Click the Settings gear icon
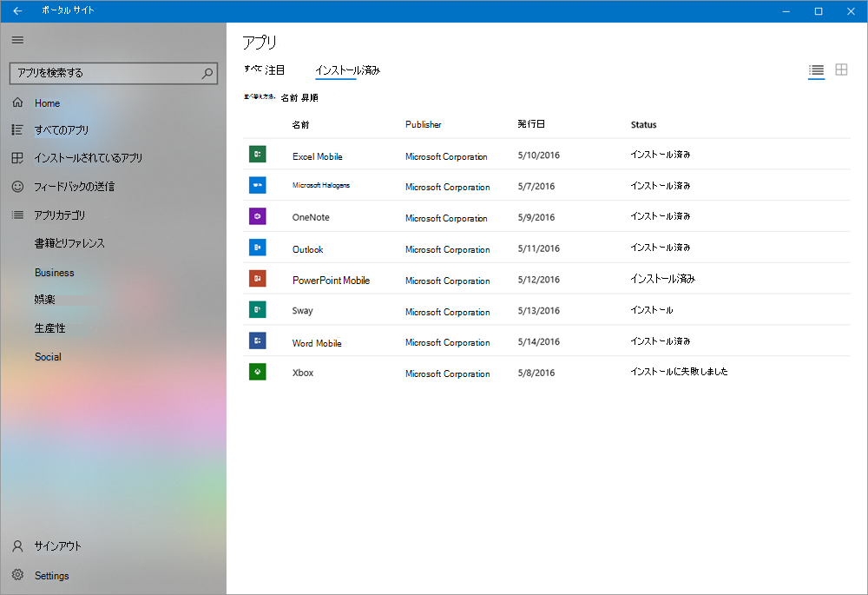The height and width of the screenshot is (595, 868). point(17,574)
